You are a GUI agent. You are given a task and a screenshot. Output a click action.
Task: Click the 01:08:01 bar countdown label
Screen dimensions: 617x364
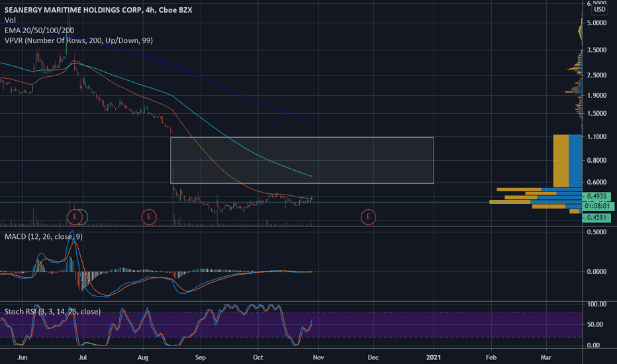tap(597, 206)
